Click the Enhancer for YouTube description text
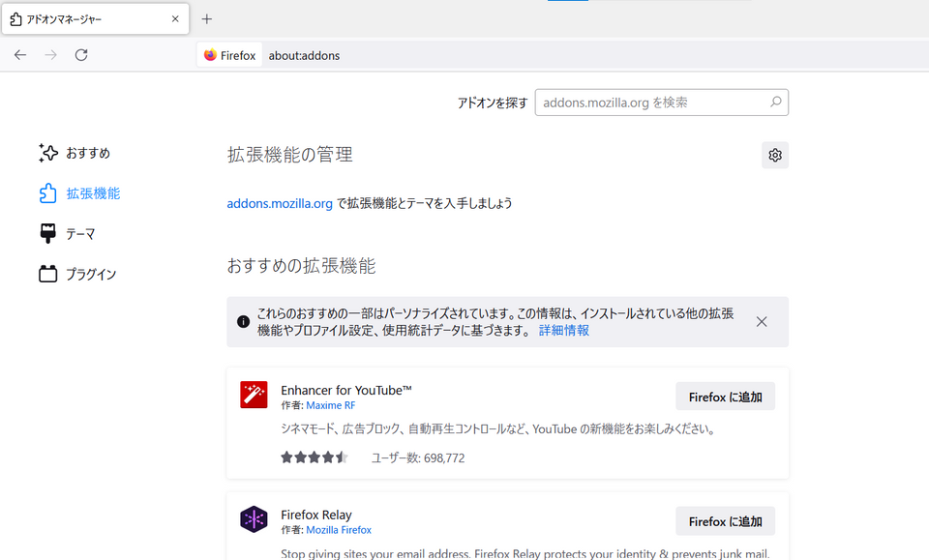The height and width of the screenshot is (560, 929). click(498, 428)
